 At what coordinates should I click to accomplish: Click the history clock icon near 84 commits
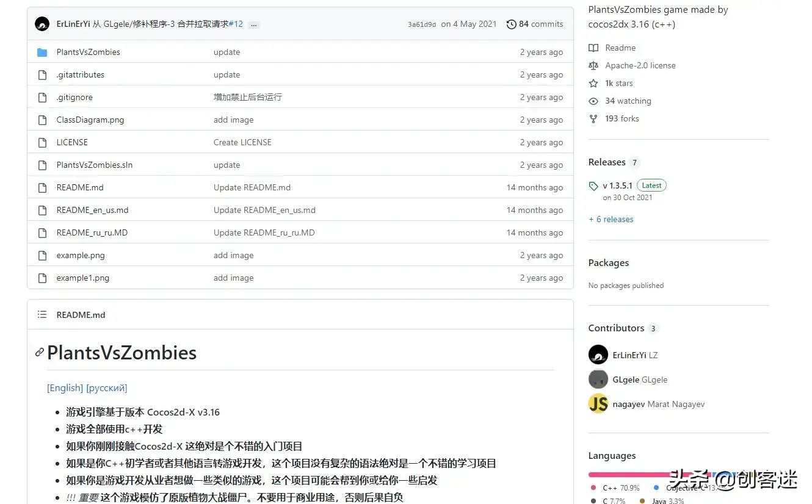511,24
